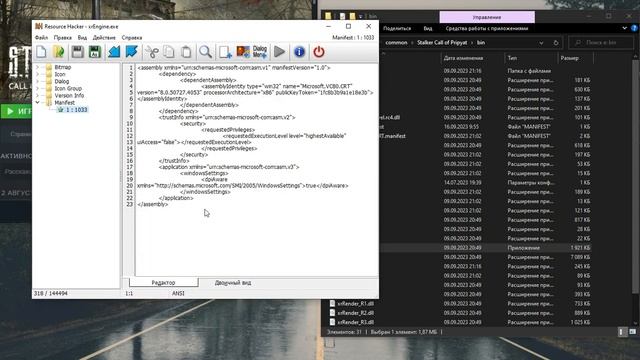Click the ANSI status bar entry
640x360 pixels.
click(x=178, y=293)
